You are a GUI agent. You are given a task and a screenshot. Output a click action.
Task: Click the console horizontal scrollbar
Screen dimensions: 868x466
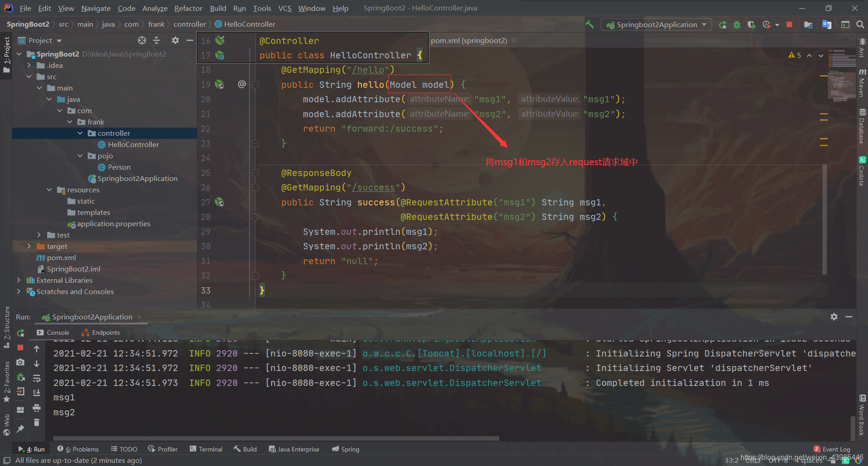click(x=276, y=438)
